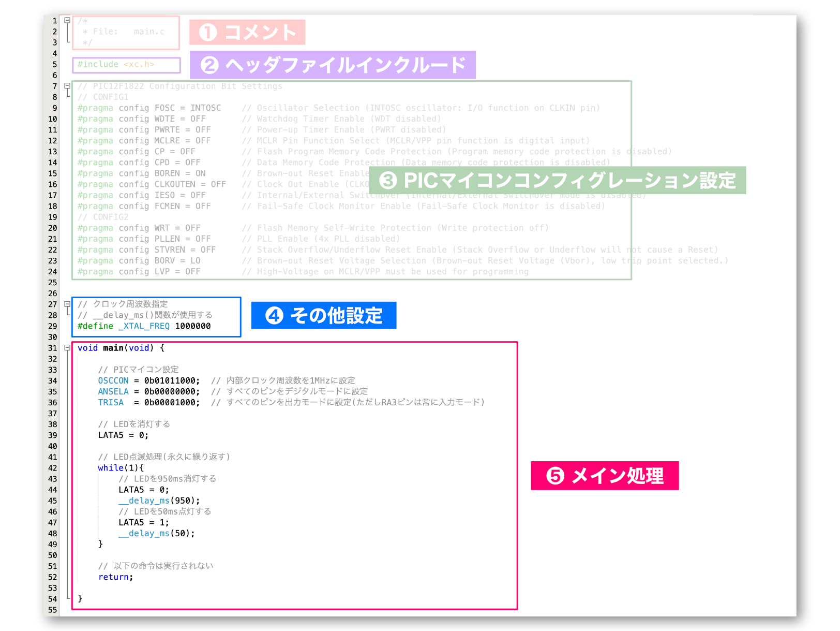Image resolution: width=840 pixels, height=631 pixels.
Task: Click the 'config CLKOUTEN = OFF' pragma line
Action: (152, 184)
